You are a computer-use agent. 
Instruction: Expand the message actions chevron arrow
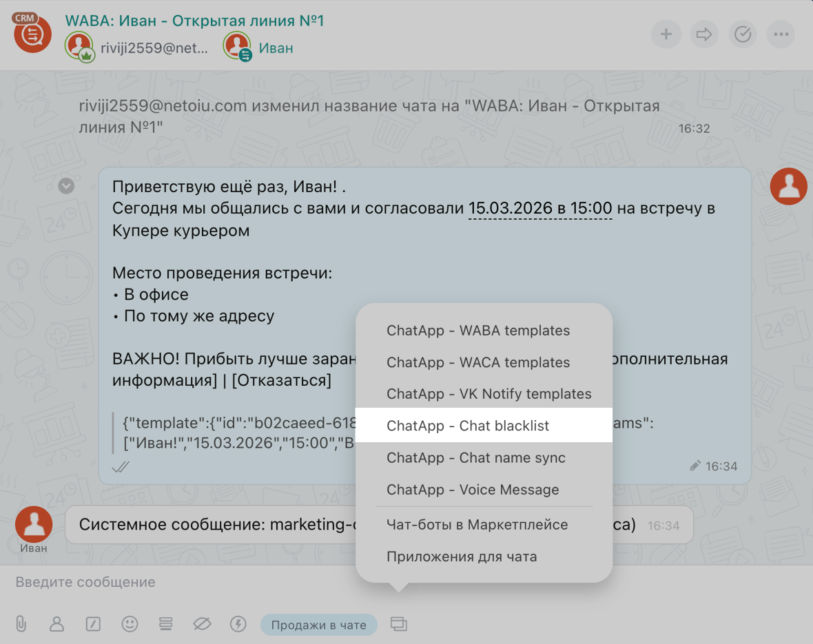click(x=66, y=186)
